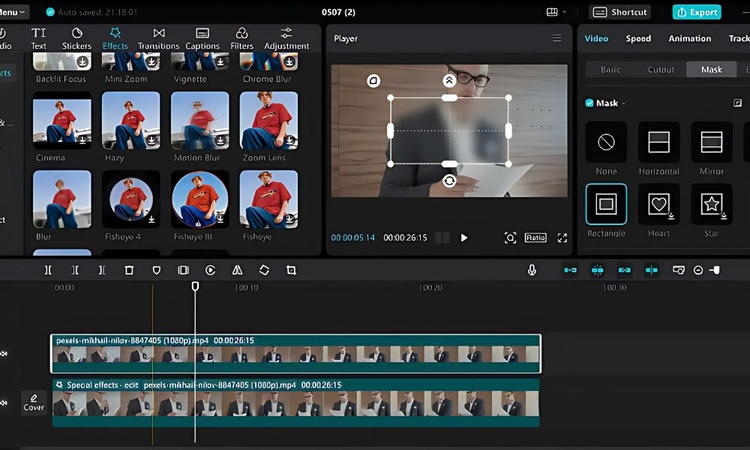Screen dimensions: 750x450
Task: Select the Cinema effect thumbnail
Action: pos(62,121)
